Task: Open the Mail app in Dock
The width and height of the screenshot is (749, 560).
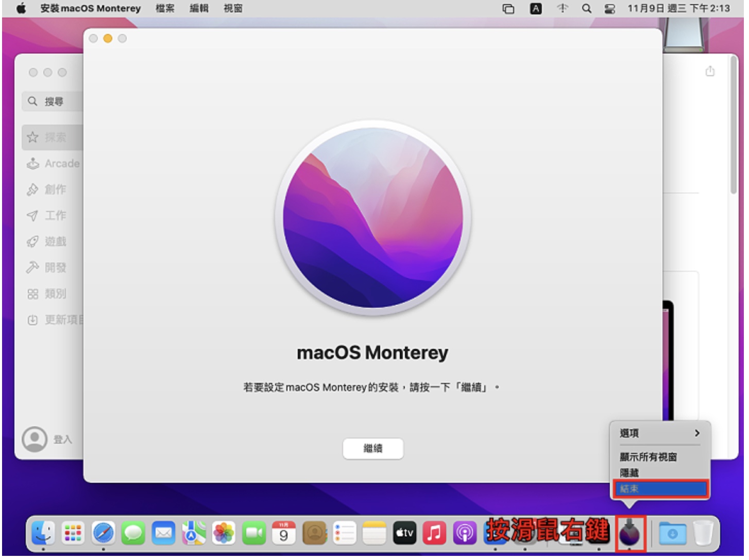Action: [164, 533]
